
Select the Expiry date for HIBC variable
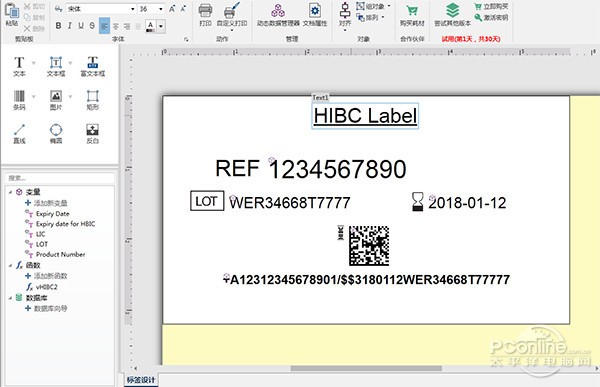(65, 224)
